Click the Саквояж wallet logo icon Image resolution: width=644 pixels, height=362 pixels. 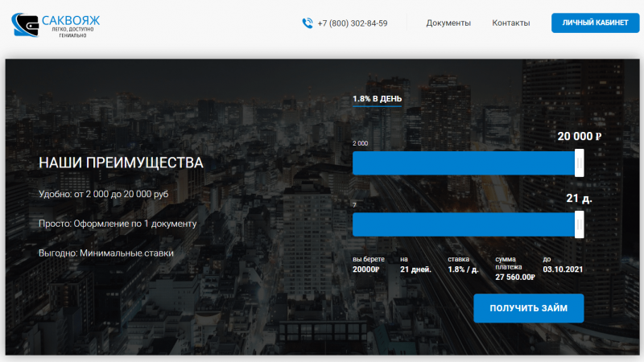click(26, 26)
